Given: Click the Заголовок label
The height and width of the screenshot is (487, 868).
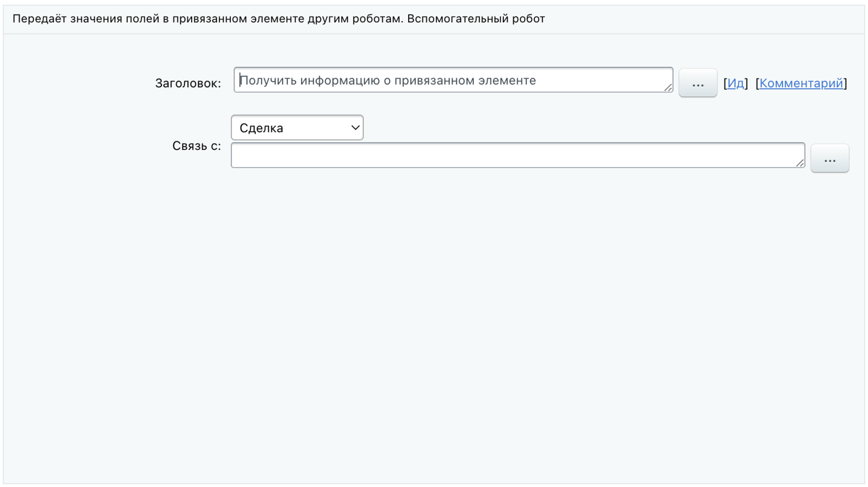Looking at the screenshot, I should (x=188, y=83).
